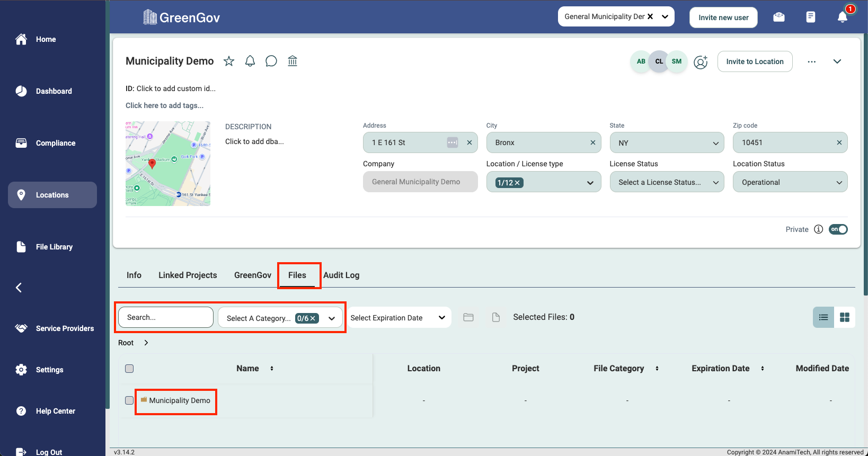868x456 pixels.
Task: Click the Invite new user button
Action: pos(723,17)
